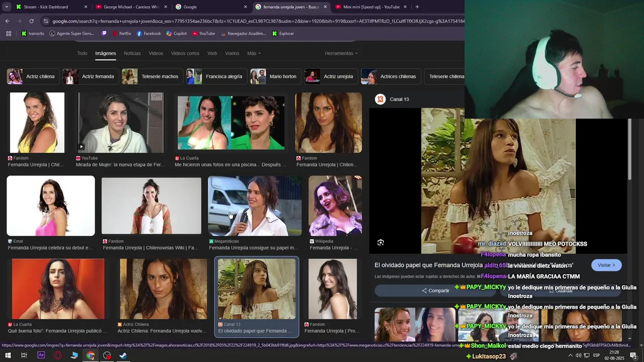Open Task View on the taskbar
This screenshot has width=644, height=362.
[24, 355]
